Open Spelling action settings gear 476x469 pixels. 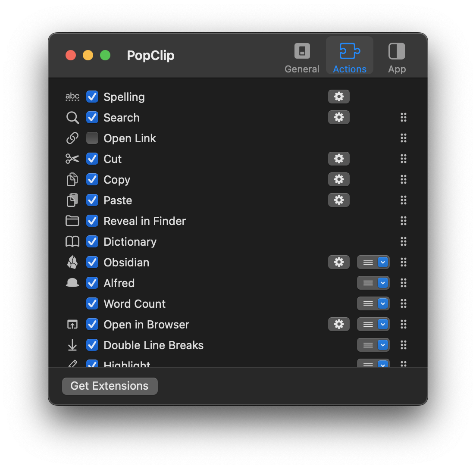pyautogui.click(x=339, y=97)
